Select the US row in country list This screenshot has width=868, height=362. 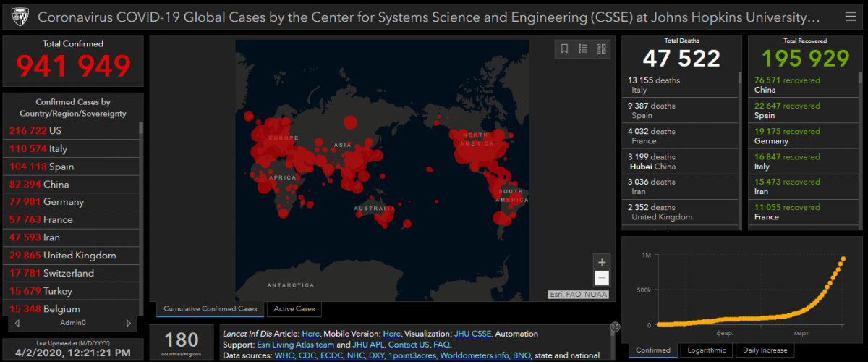click(x=71, y=131)
